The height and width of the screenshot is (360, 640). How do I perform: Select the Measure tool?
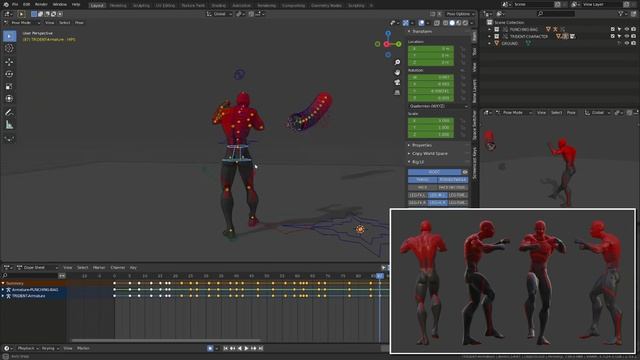coord(9,125)
